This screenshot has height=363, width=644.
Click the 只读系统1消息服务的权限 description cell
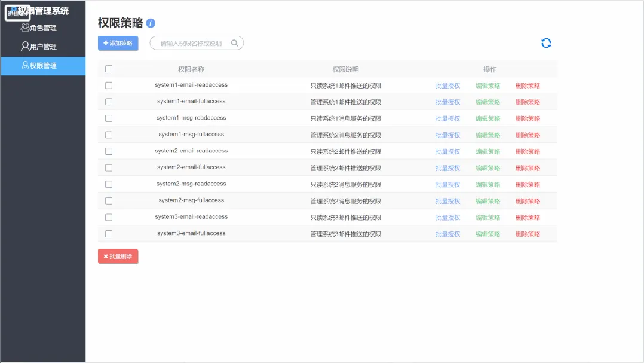point(345,118)
